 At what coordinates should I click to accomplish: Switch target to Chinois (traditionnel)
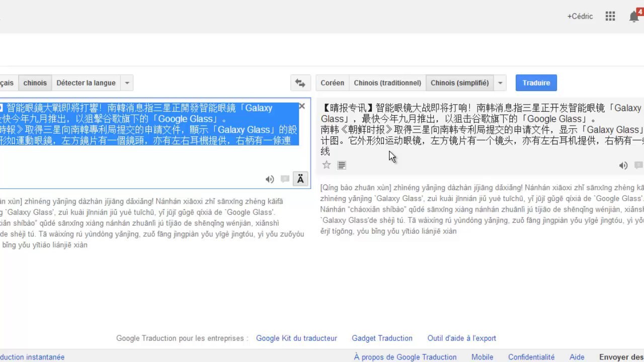(387, 83)
